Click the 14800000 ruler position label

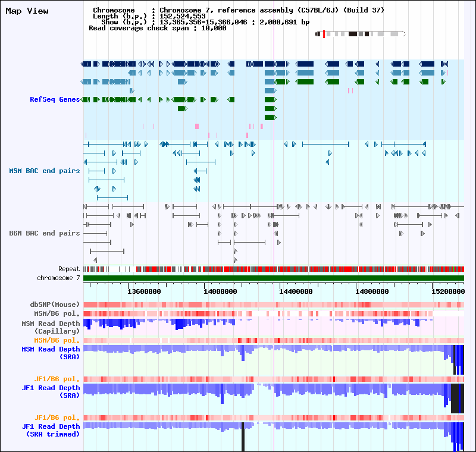372,291
